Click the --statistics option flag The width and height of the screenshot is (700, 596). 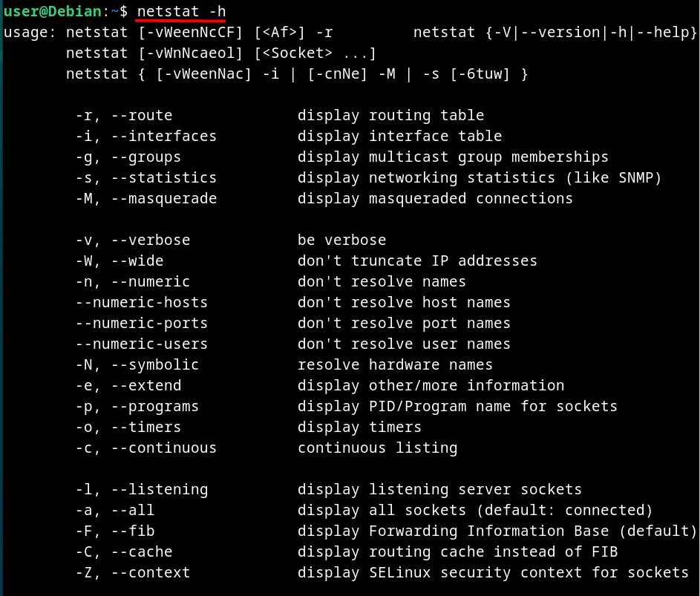(x=163, y=177)
